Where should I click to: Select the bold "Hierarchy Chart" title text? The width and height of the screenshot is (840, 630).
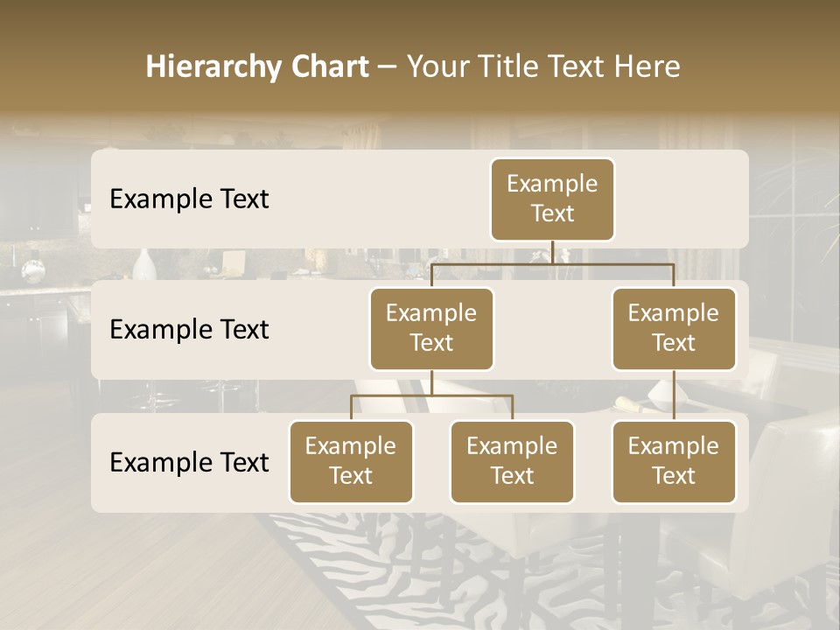click(x=256, y=66)
